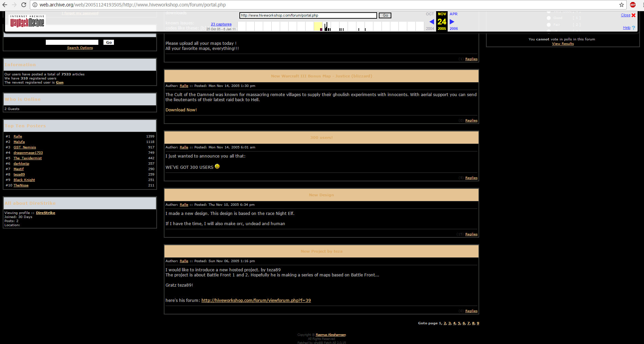This screenshot has width=644, height=344.
Task: Open The_Taxidermist poster profile
Action: 27,158
